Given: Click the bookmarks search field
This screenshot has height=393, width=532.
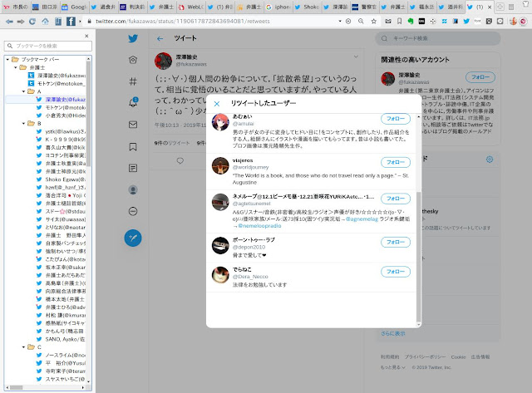Looking at the screenshot, I should (x=48, y=46).
